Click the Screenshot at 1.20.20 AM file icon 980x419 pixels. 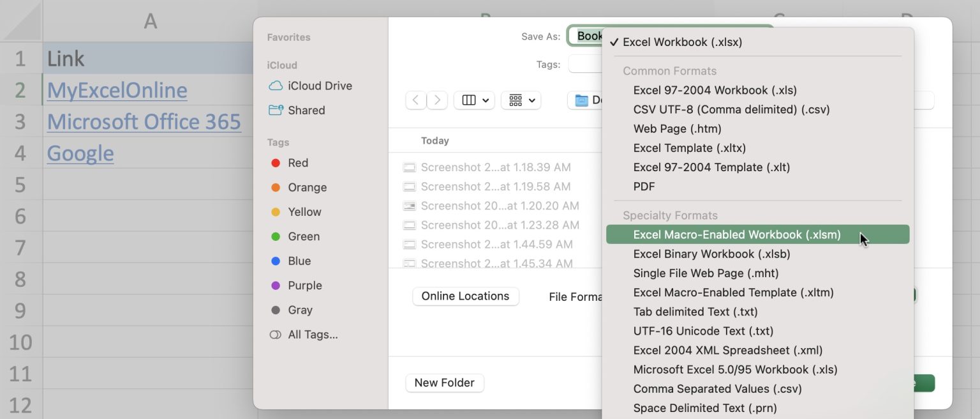(x=409, y=206)
